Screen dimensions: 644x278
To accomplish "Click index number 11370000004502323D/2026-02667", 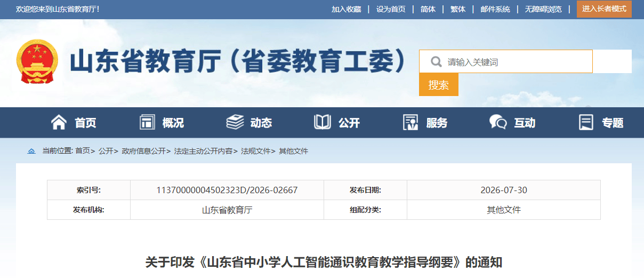I will pyautogui.click(x=227, y=190).
